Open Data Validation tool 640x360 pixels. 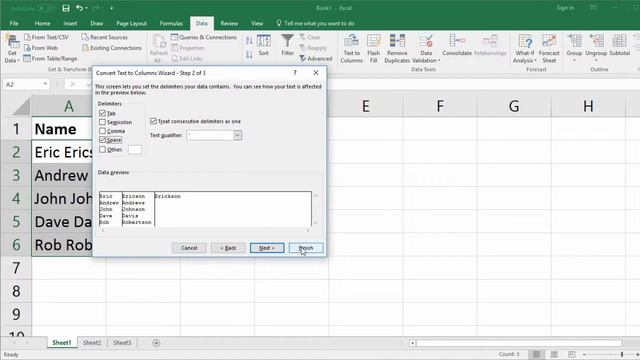[426, 49]
